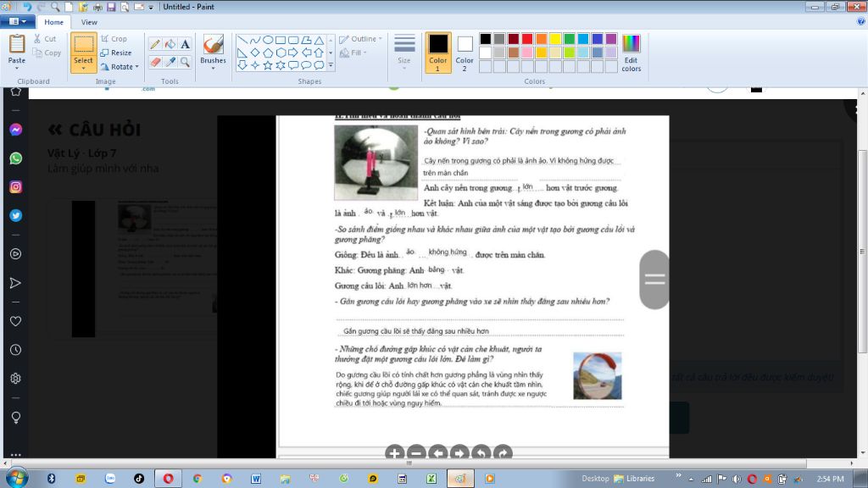Click the New blank page icon in title bar

(70, 7)
